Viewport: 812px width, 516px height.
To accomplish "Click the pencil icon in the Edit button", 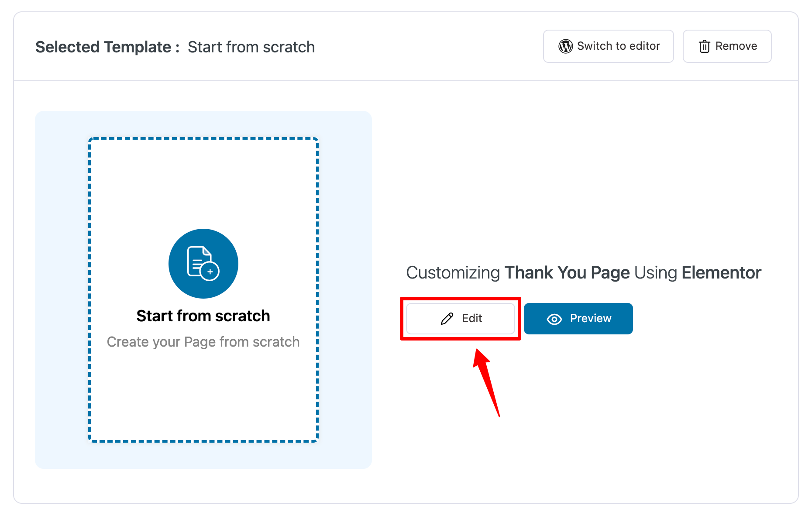I will tap(446, 318).
